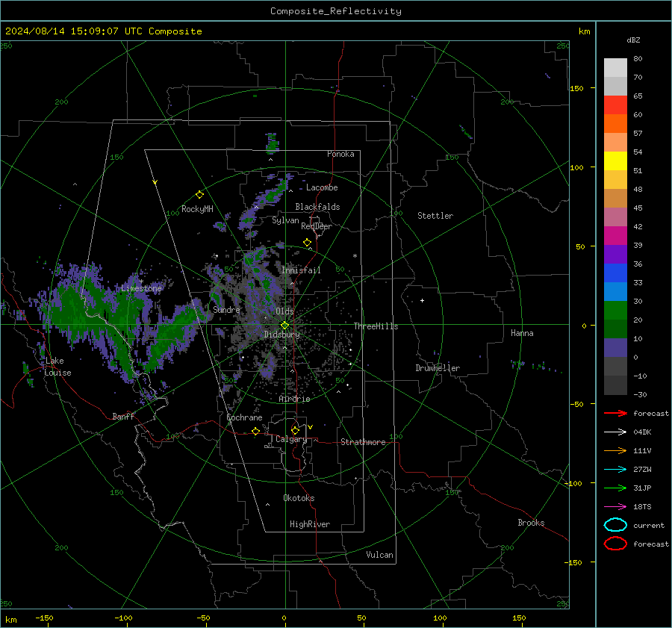Click the Vulcan label
Image resolution: width=672 pixels, height=628 pixels.
[x=380, y=555]
